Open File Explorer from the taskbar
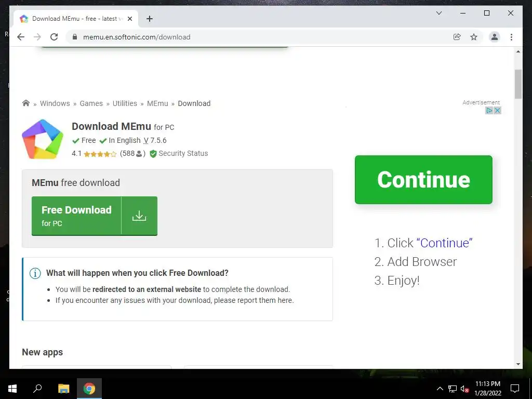 63,389
